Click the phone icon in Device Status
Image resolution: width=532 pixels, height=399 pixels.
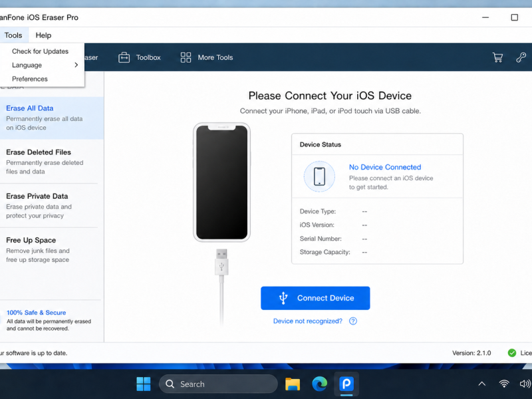pos(319,176)
